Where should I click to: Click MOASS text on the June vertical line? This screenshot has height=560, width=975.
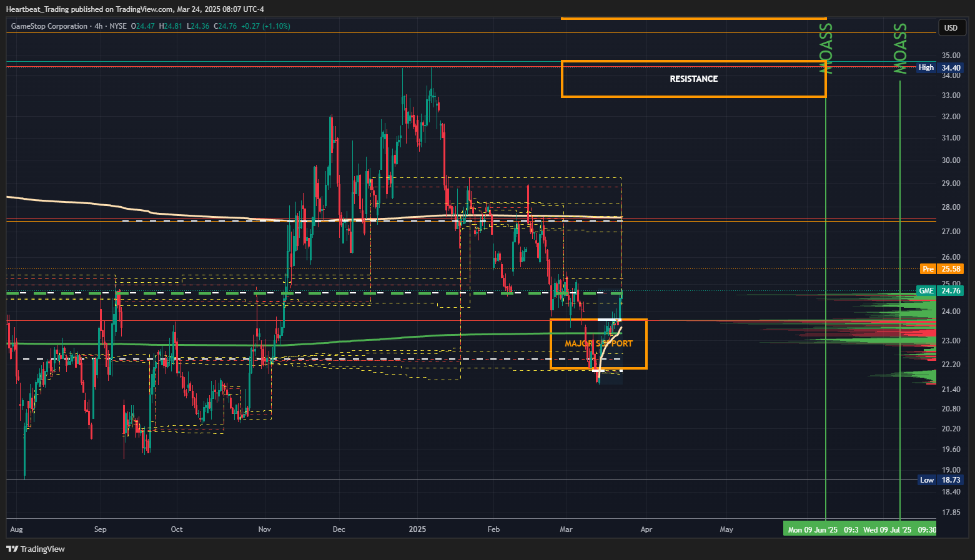click(x=826, y=49)
